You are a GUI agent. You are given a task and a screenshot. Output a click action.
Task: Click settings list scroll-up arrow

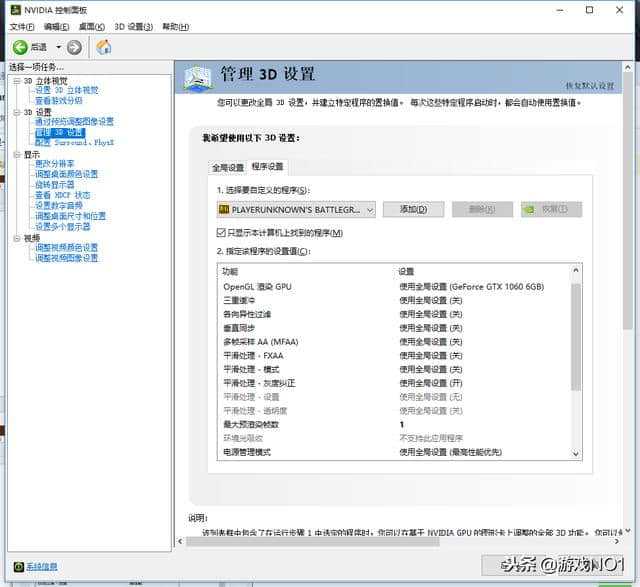tap(576, 270)
